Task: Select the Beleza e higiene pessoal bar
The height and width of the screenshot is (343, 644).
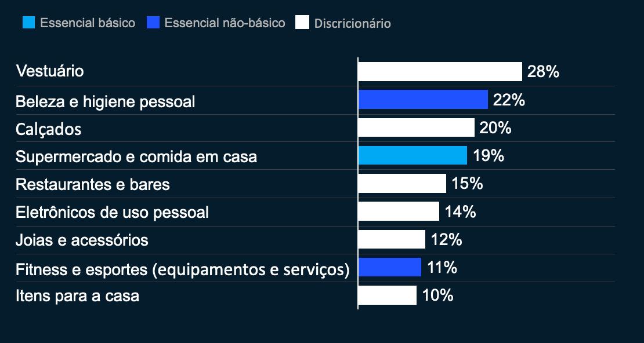Action: (422, 100)
